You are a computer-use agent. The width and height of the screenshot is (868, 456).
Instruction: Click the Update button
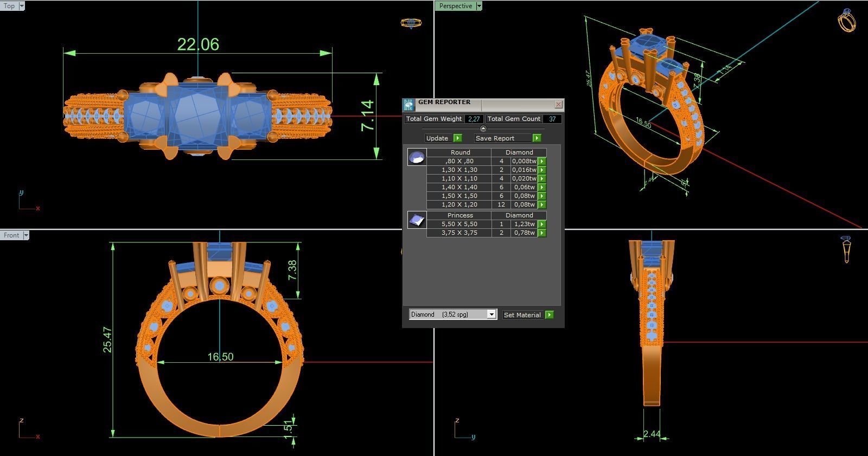click(437, 138)
